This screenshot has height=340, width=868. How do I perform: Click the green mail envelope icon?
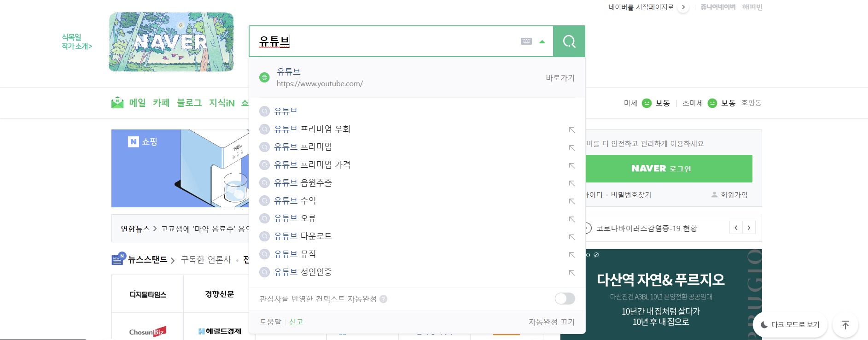pos(117,103)
